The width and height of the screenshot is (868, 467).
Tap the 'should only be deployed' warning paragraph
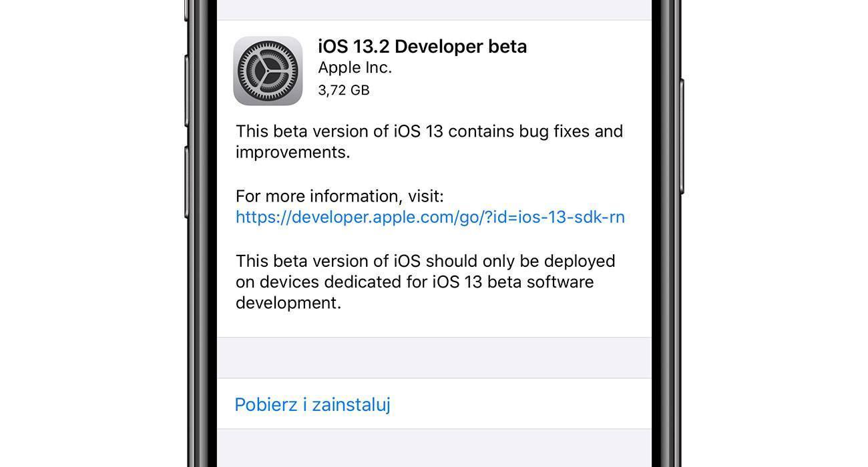(x=425, y=282)
